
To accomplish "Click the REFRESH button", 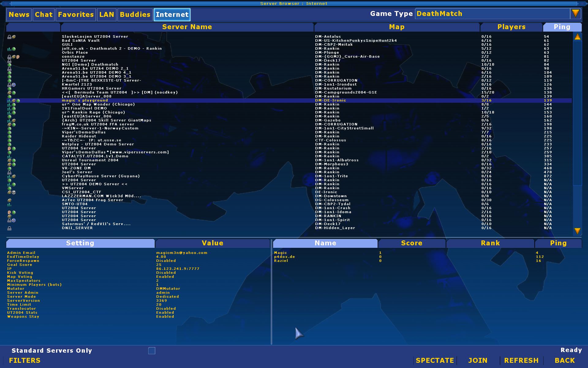I will 521,360.
